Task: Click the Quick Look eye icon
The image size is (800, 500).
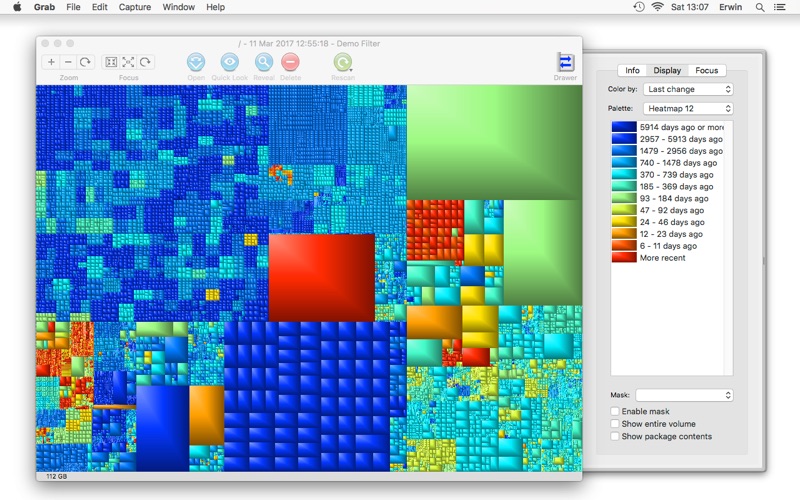Action: tap(230, 62)
